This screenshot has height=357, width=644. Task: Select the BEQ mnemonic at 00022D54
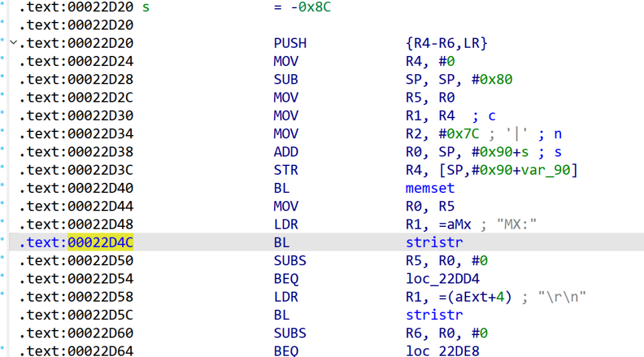286,279
